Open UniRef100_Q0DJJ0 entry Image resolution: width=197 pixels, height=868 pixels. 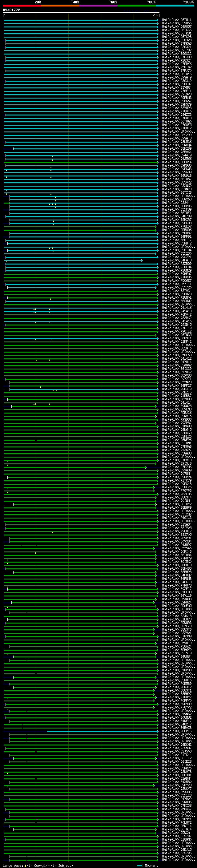tap(176, 389)
